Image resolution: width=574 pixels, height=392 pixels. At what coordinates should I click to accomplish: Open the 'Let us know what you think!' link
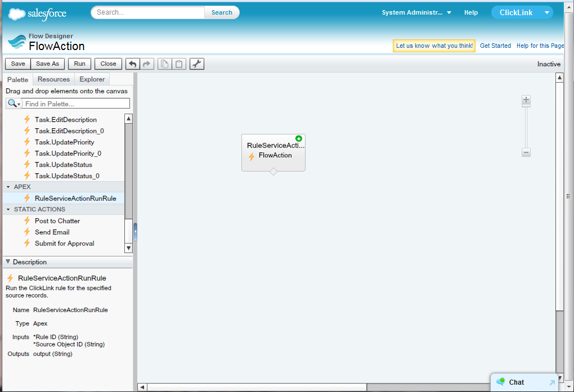[x=434, y=45]
